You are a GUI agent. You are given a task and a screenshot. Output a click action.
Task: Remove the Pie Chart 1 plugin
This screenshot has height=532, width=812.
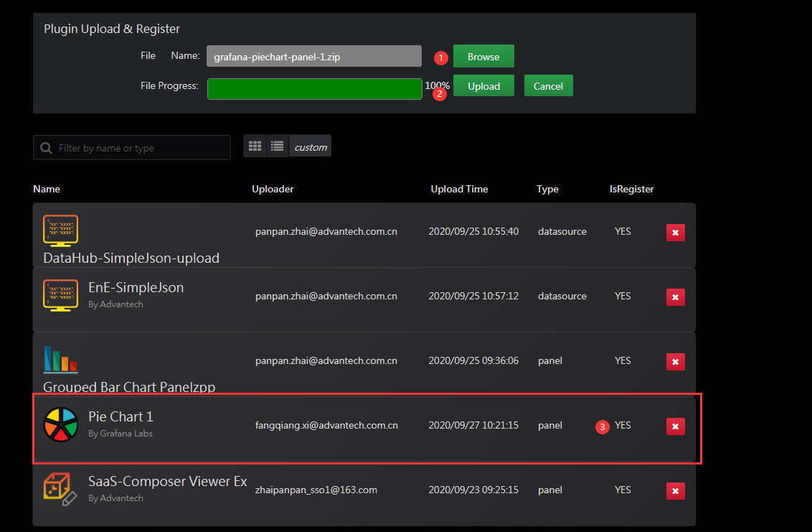point(675,426)
